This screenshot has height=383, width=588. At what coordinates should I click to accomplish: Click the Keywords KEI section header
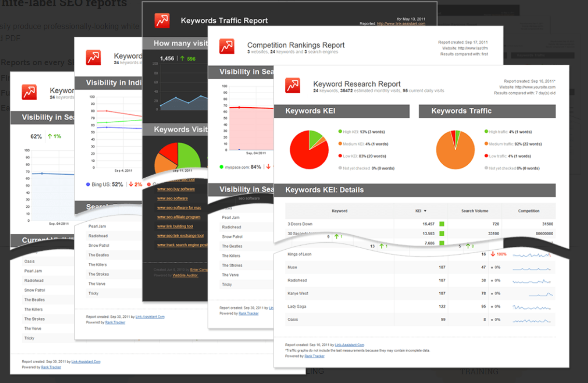[x=342, y=111]
